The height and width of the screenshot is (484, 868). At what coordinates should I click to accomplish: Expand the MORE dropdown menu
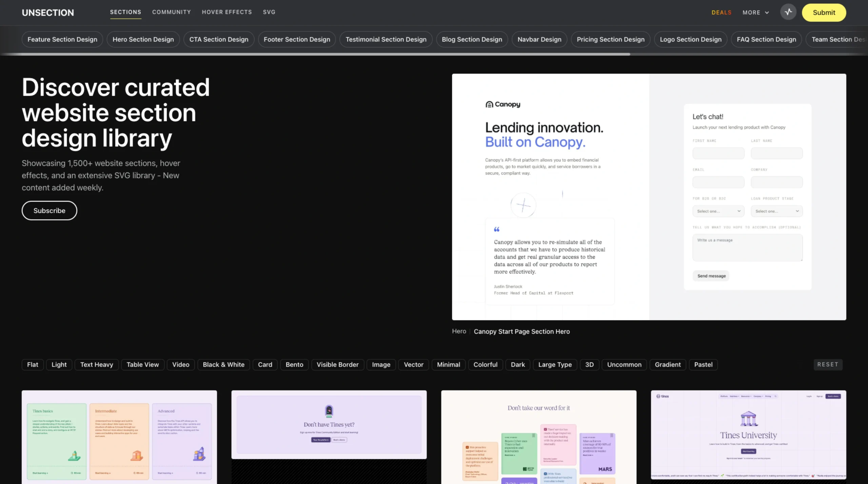(x=755, y=13)
